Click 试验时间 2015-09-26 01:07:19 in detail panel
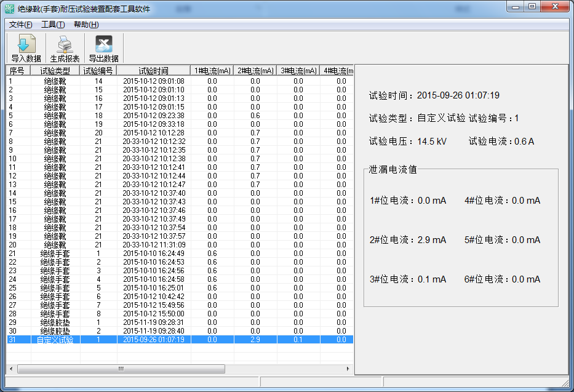This screenshot has width=574, height=392. tap(434, 95)
